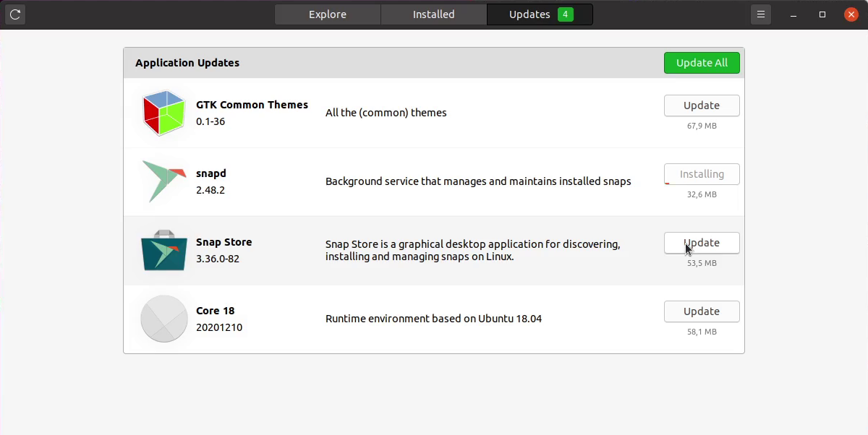Image resolution: width=868 pixels, height=435 pixels.
Task: Click the Core 18 grey circle icon
Action: [164, 319]
